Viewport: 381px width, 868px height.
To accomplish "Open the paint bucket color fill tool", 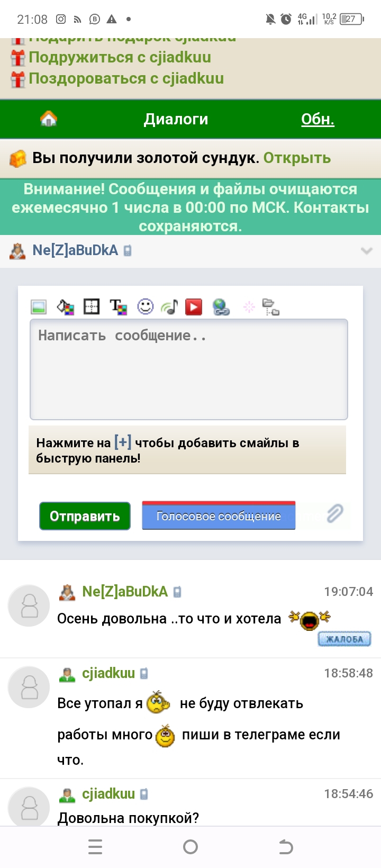I will click(66, 307).
